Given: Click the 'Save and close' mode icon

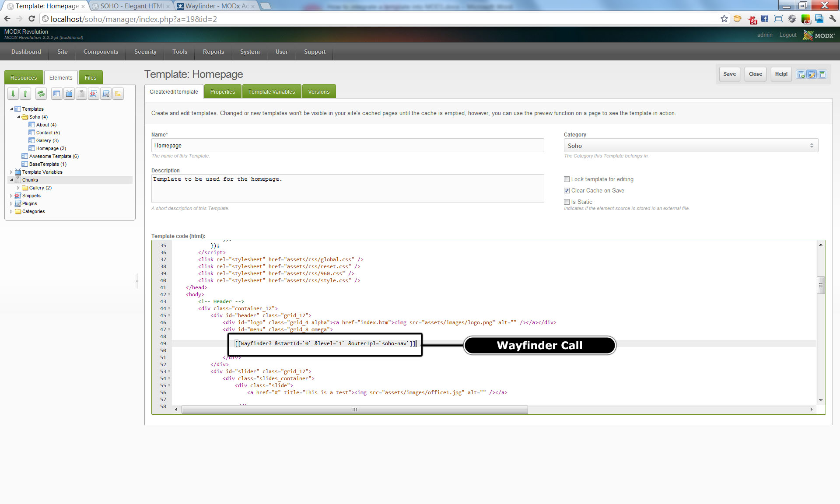Looking at the screenshot, I should (x=822, y=74).
